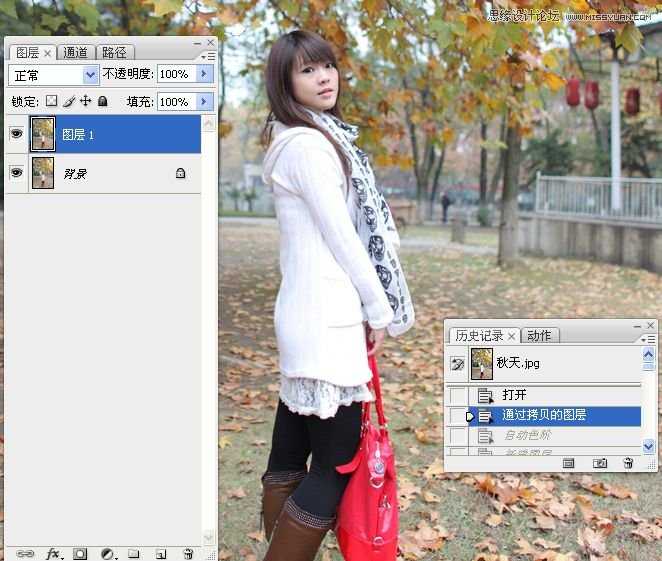The width and height of the screenshot is (662, 561).
Task: Close the 图层 tab
Action: (x=48, y=53)
